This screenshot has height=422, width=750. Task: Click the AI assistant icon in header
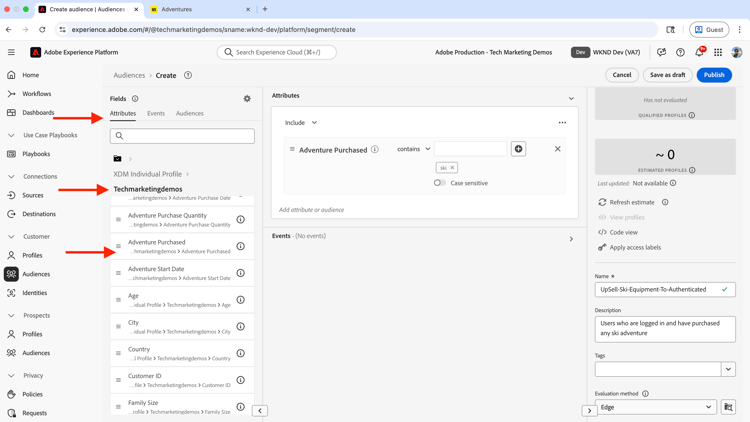pos(662,52)
